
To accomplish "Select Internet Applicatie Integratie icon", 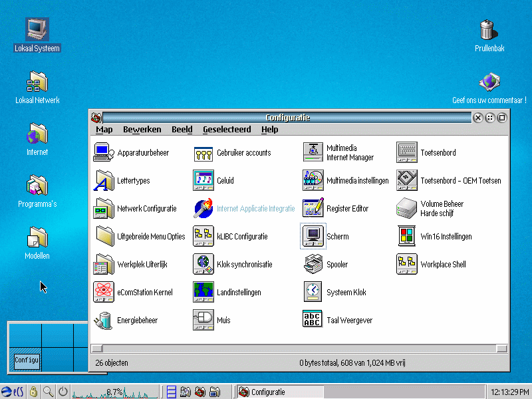I will point(203,208).
